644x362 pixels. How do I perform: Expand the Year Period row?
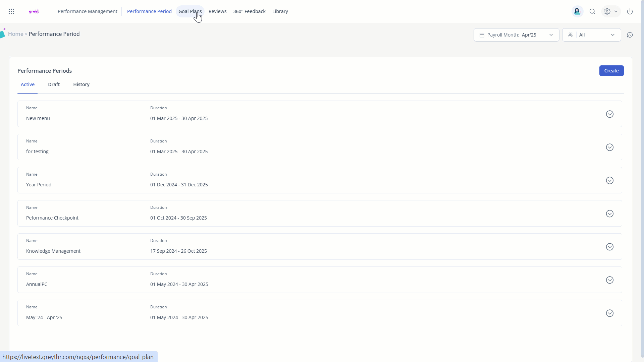tap(609, 181)
